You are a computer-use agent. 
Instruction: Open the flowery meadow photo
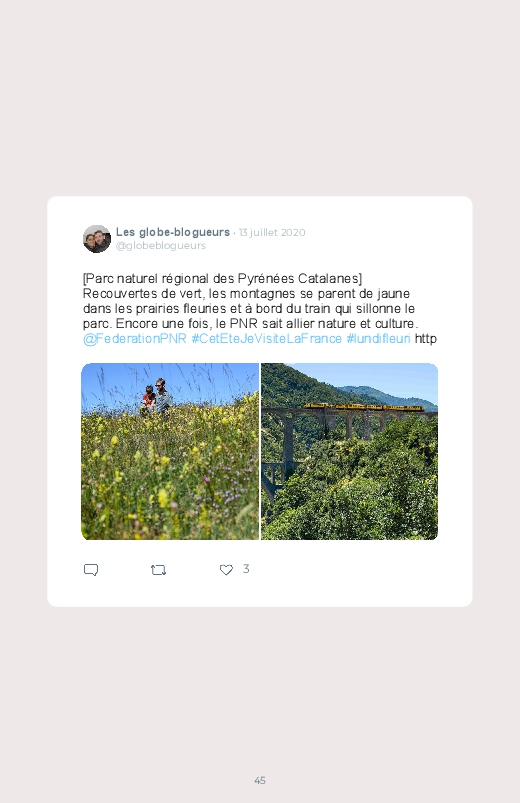tap(170, 451)
